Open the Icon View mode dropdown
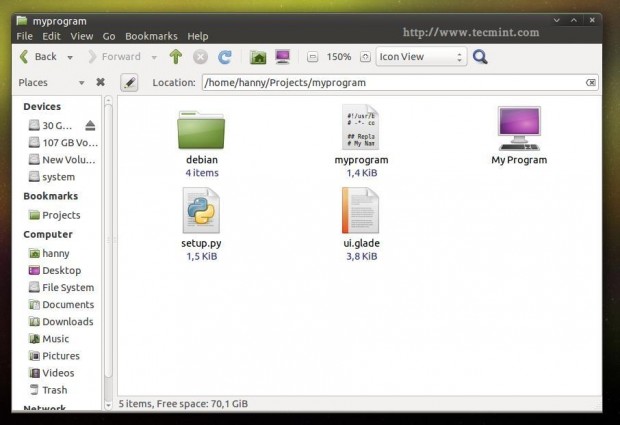This screenshot has height=425, width=620. (x=421, y=57)
